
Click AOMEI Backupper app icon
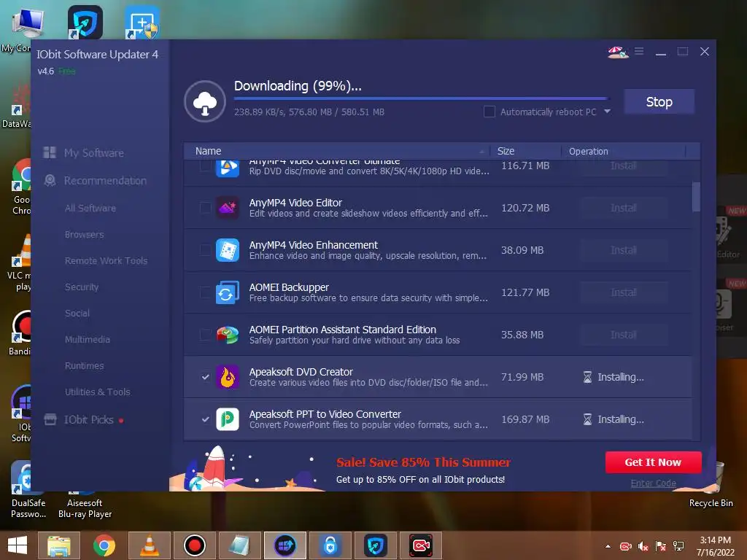point(228,292)
